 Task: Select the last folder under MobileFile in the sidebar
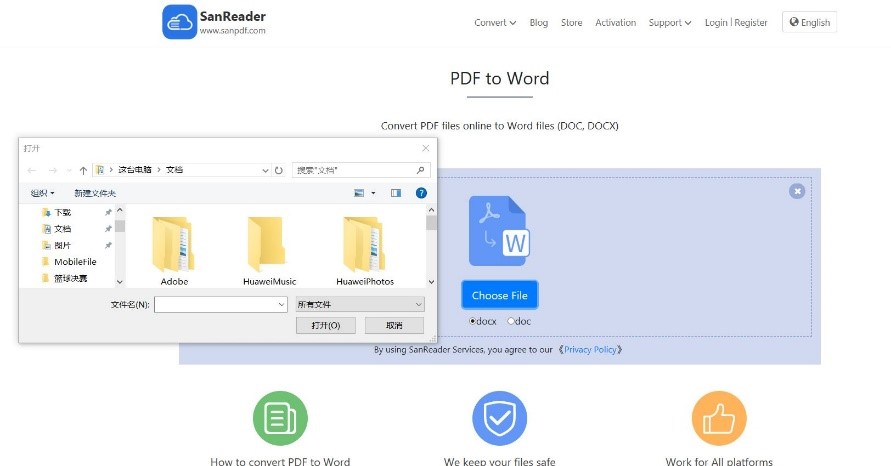coord(70,278)
